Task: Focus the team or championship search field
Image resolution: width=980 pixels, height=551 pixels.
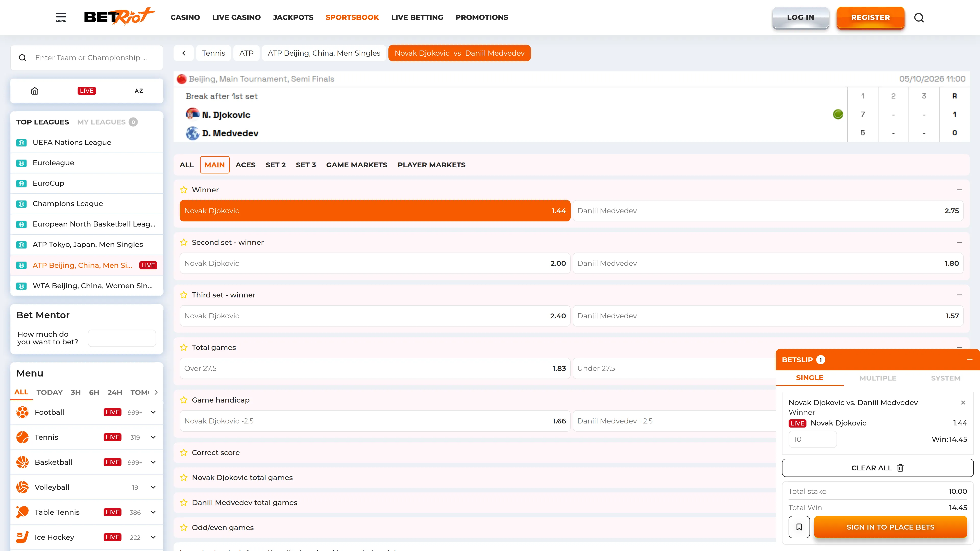Action: 87,58
